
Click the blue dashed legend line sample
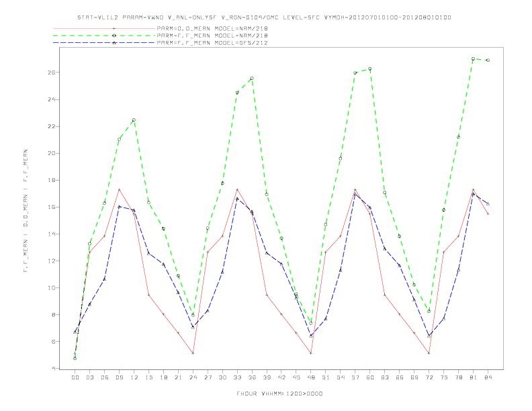click(104, 43)
